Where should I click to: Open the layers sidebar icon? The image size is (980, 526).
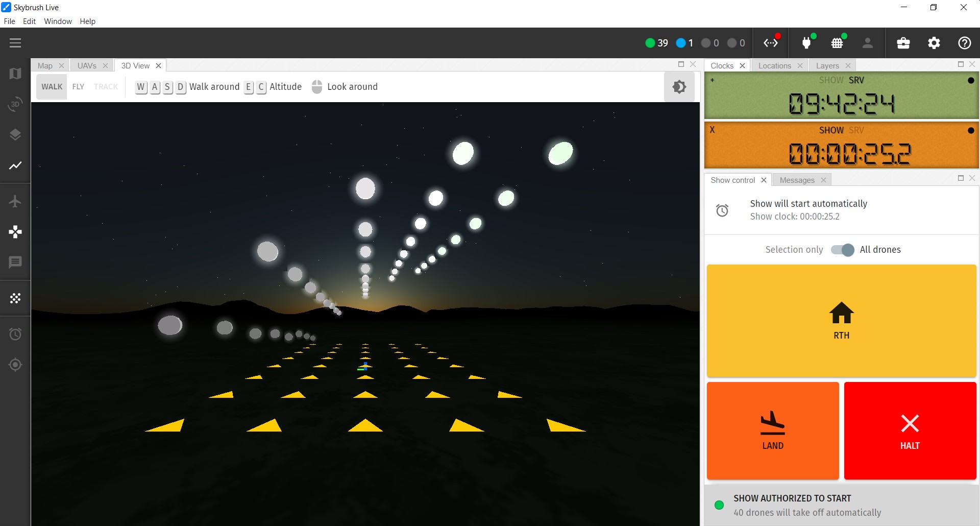point(15,135)
